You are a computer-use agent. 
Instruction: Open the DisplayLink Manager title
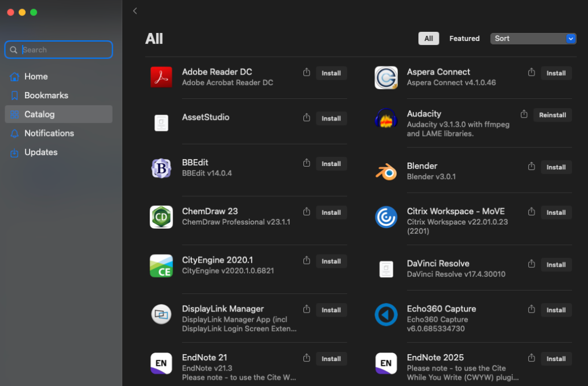[223, 309]
